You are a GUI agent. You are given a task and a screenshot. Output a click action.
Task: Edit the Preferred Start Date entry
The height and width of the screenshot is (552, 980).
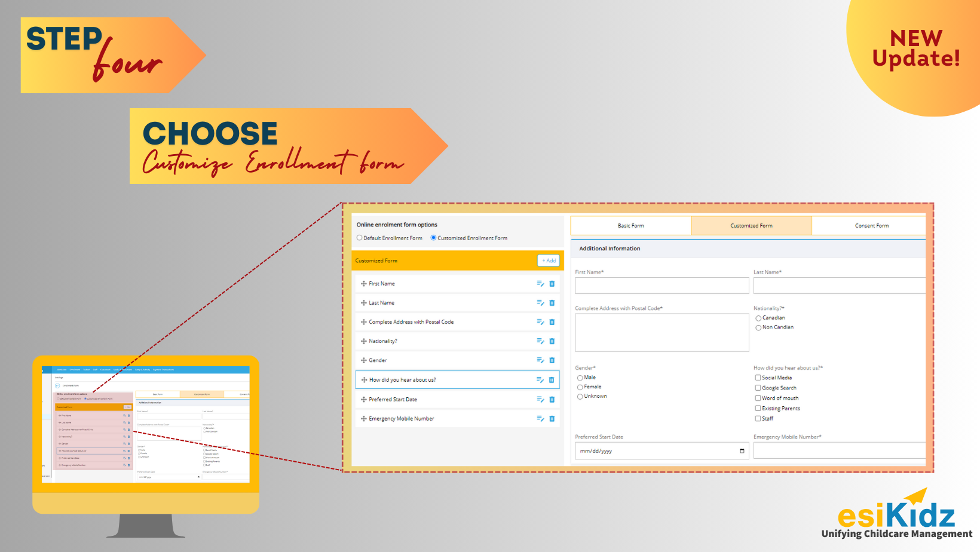coord(540,400)
